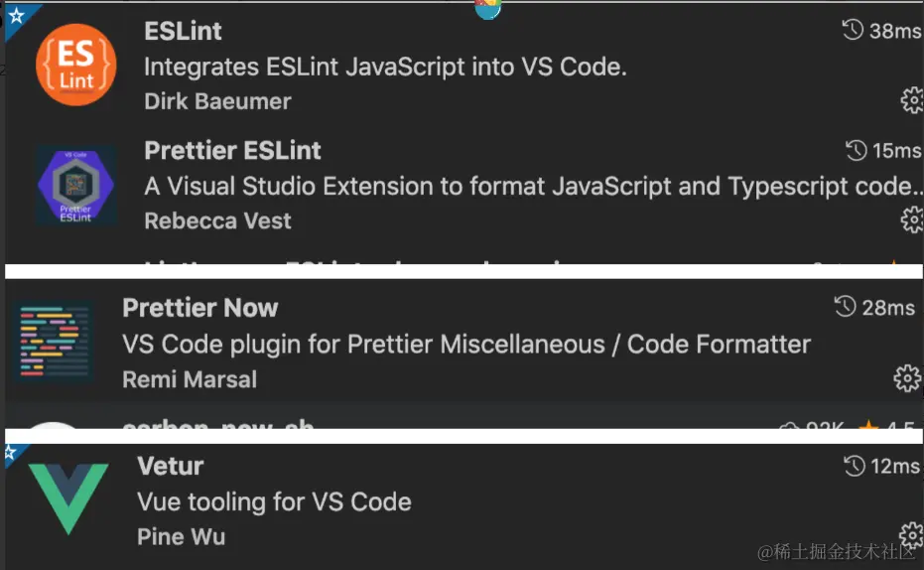Open the ESLint manage gear menu
This screenshot has width=924, height=570.
pyautogui.click(x=911, y=99)
